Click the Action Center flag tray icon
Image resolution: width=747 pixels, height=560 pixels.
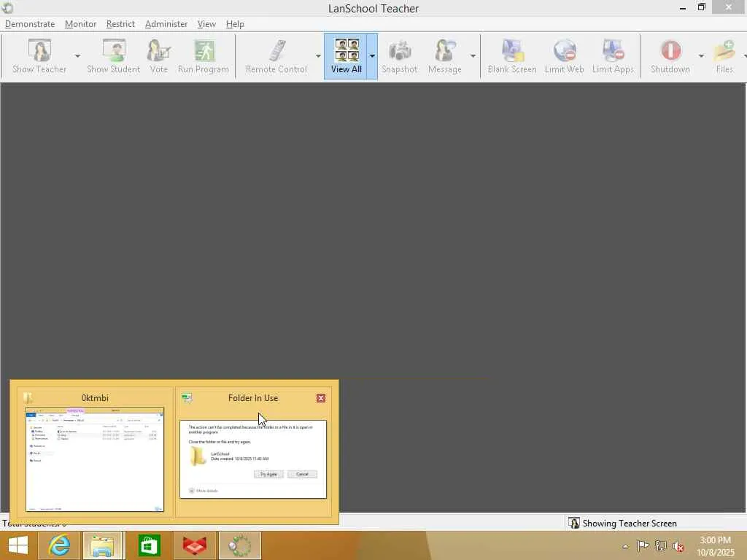643,545
